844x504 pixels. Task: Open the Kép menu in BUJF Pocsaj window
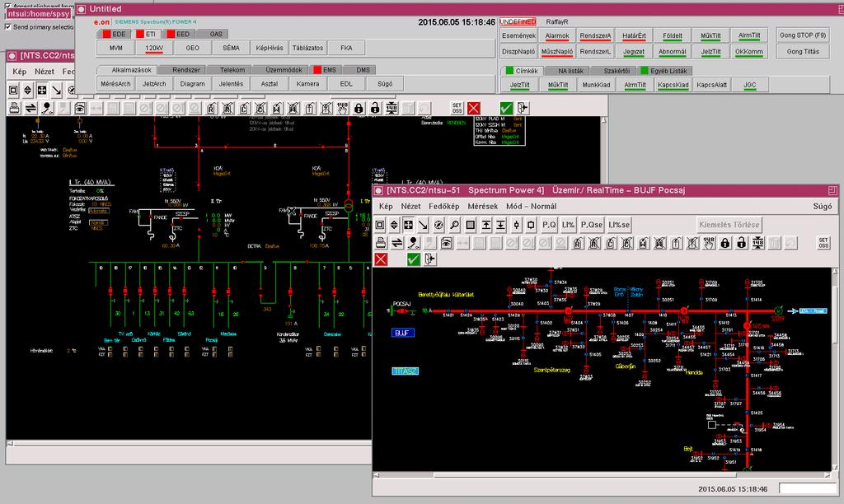(x=386, y=206)
